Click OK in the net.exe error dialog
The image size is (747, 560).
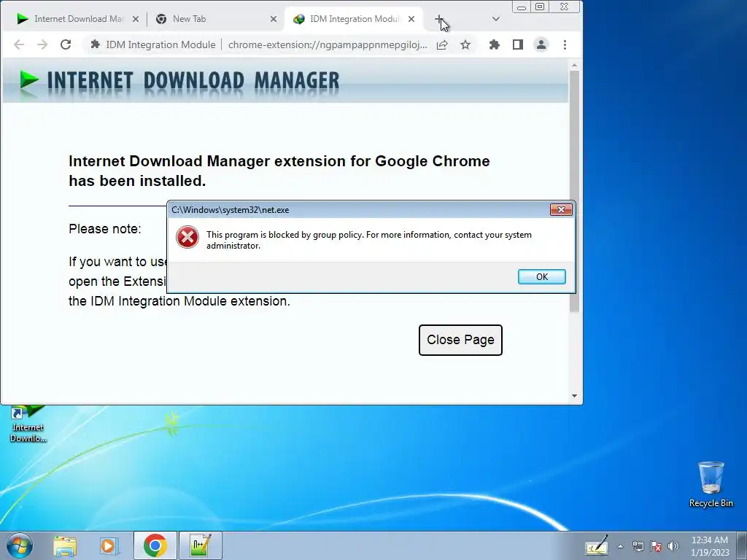pyautogui.click(x=542, y=276)
